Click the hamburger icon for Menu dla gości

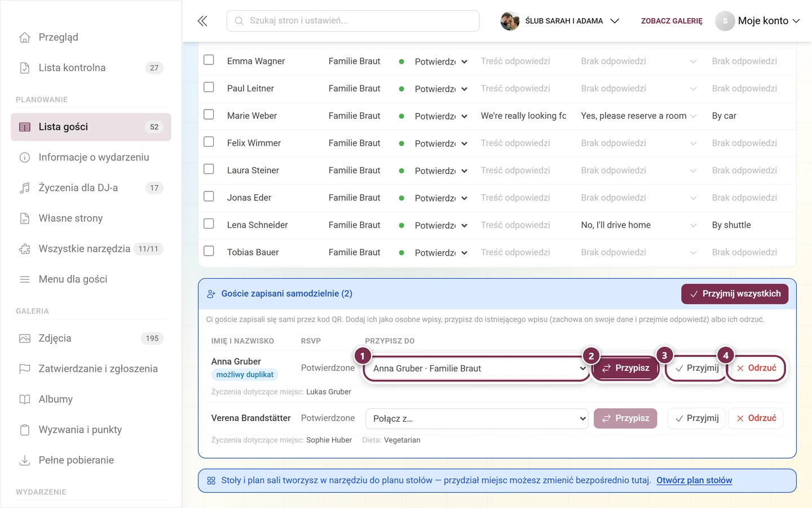(x=25, y=279)
